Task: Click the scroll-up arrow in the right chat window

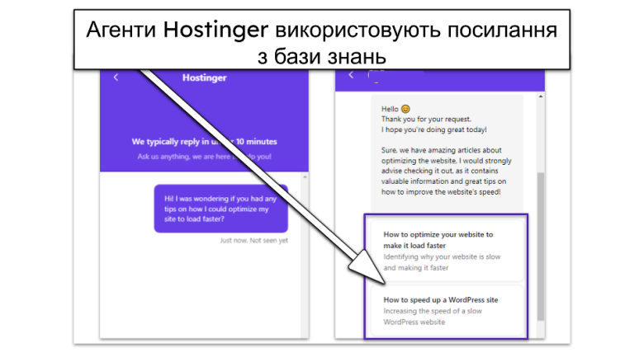Action: coord(541,96)
